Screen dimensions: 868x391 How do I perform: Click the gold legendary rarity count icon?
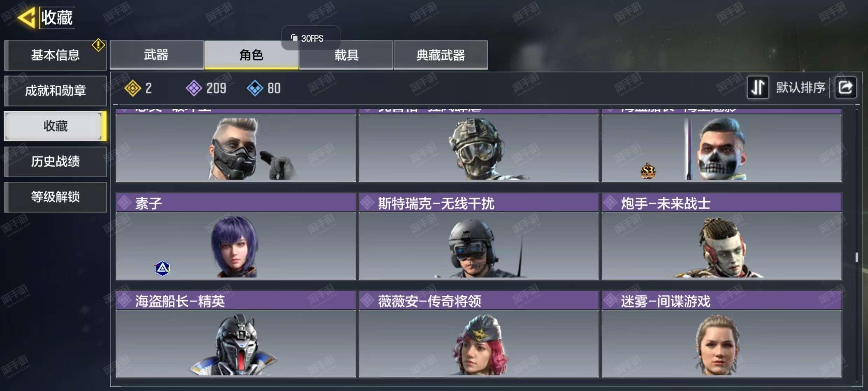click(133, 88)
